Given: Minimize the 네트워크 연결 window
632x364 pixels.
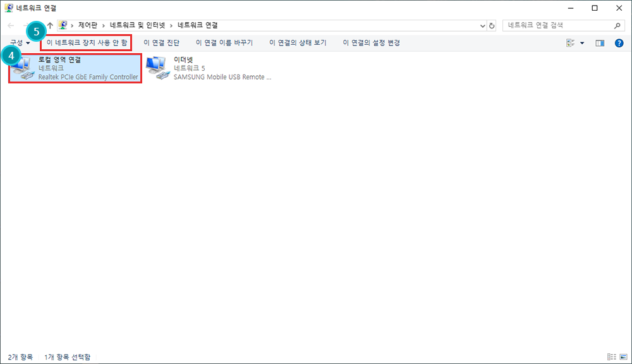Looking at the screenshot, I should [x=571, y=8].
